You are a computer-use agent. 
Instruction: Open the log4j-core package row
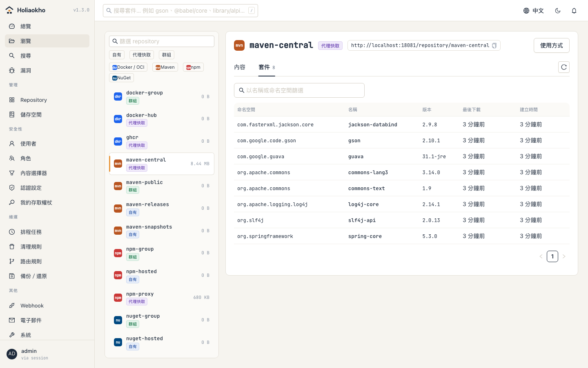(402, 204)
